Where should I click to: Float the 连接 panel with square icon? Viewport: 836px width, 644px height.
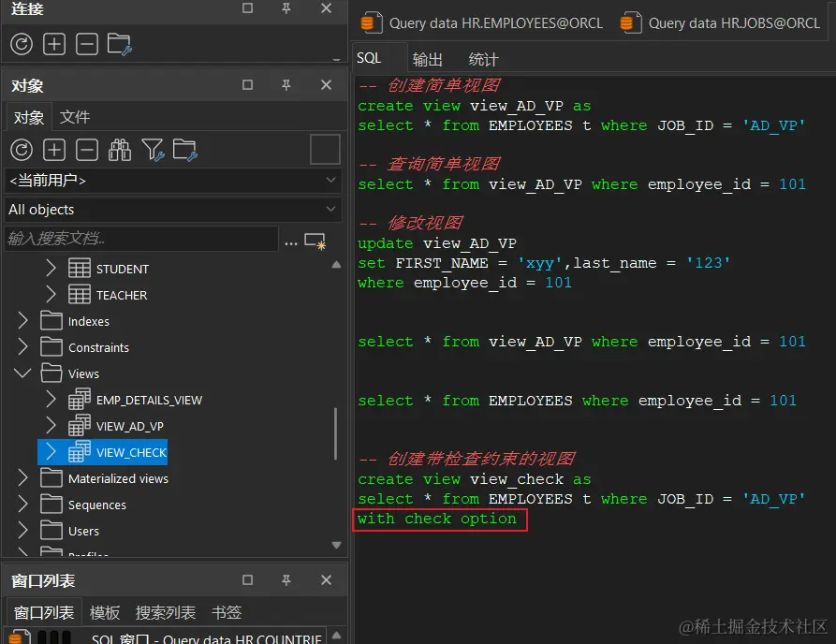coord(247,8)
